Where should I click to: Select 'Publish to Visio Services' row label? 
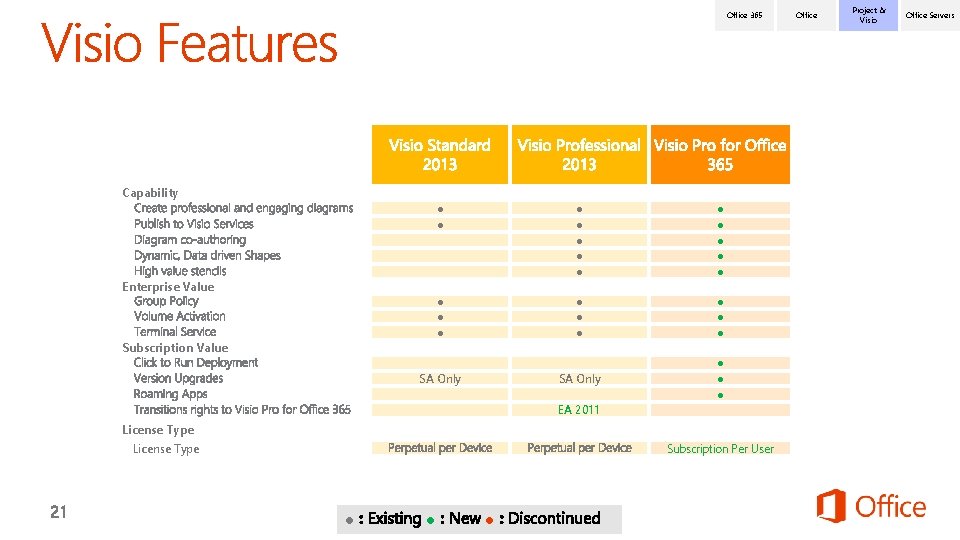[193, 224]
